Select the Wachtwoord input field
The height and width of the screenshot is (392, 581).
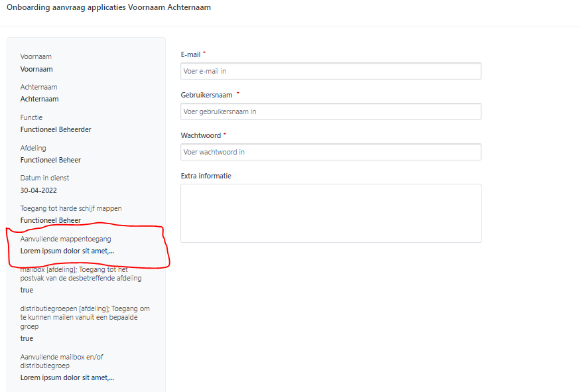(331, 152)
